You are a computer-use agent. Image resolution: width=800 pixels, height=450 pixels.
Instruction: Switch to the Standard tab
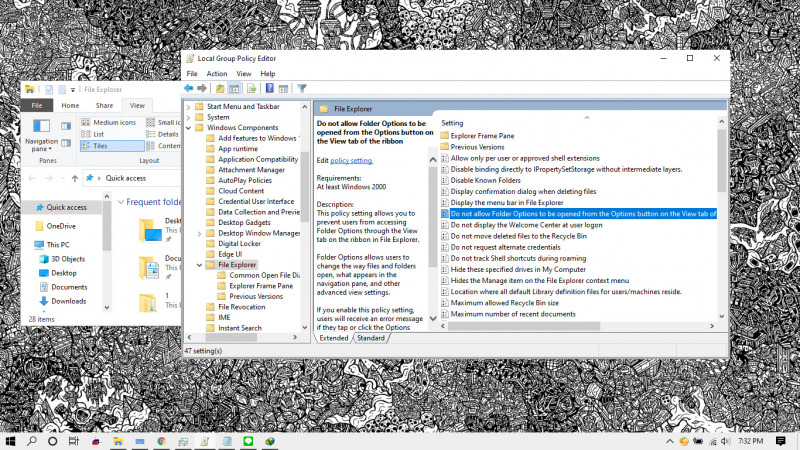[x=371, y=338]
